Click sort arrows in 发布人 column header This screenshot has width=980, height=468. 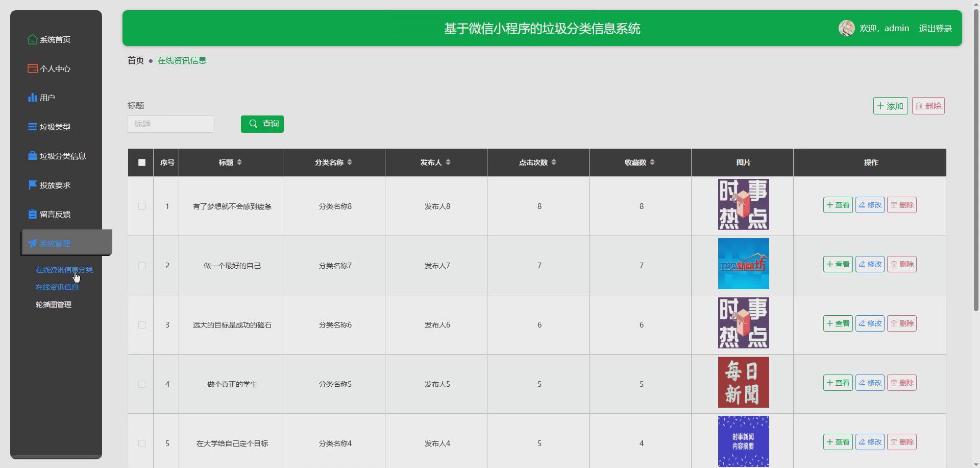click(448, 162)
